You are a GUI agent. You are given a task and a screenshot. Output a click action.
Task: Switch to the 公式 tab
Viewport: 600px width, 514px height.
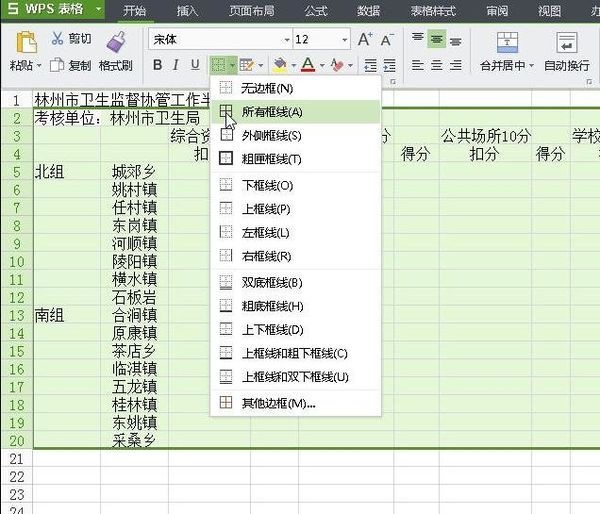pos(316,10)
